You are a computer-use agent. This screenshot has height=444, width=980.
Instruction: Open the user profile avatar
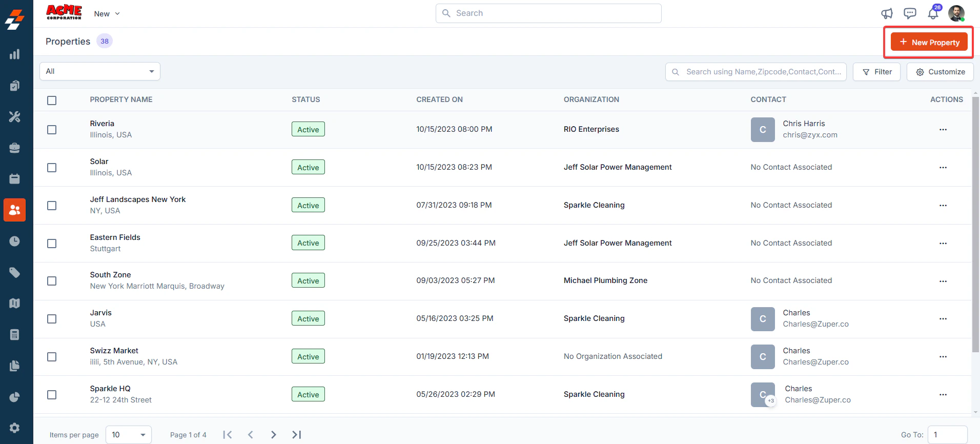coord(956,13)
